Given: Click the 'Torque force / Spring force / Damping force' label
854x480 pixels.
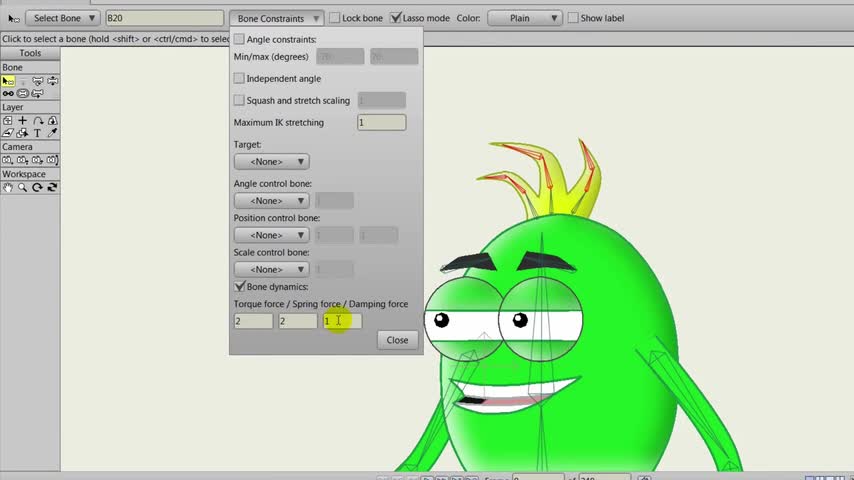Looking at the screenshot, I should point(321,304).
